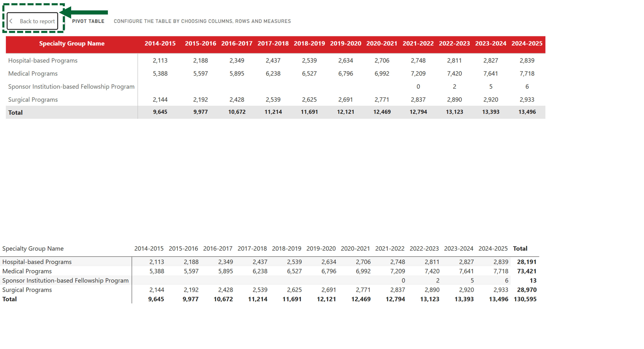Click total 9,645 in the upper shaded row
644x349 pixels.
coord(160,112)
